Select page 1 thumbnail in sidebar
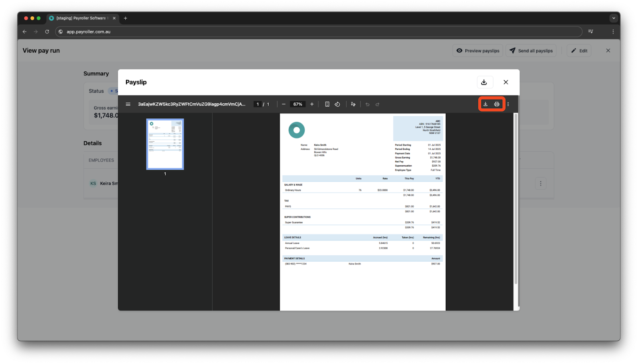 [165, 144]
